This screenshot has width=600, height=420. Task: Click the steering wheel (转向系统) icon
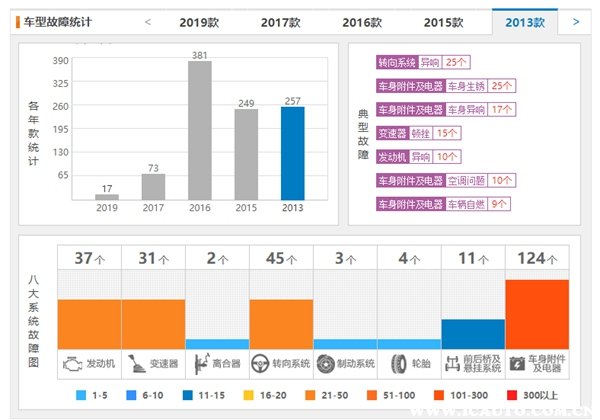[x=262, y=362]
